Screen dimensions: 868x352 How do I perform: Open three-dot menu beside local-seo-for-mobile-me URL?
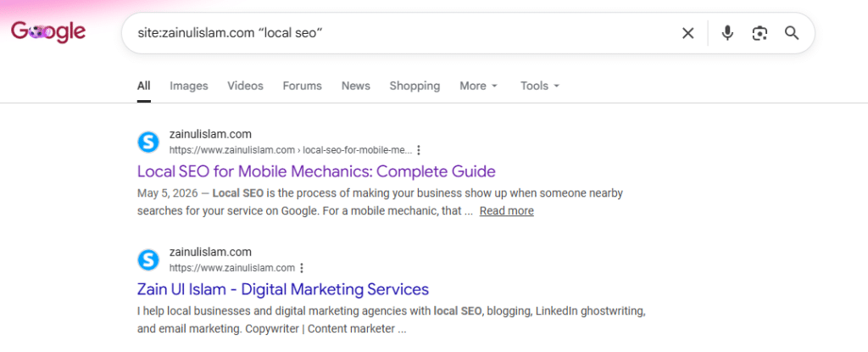[419, 150]
